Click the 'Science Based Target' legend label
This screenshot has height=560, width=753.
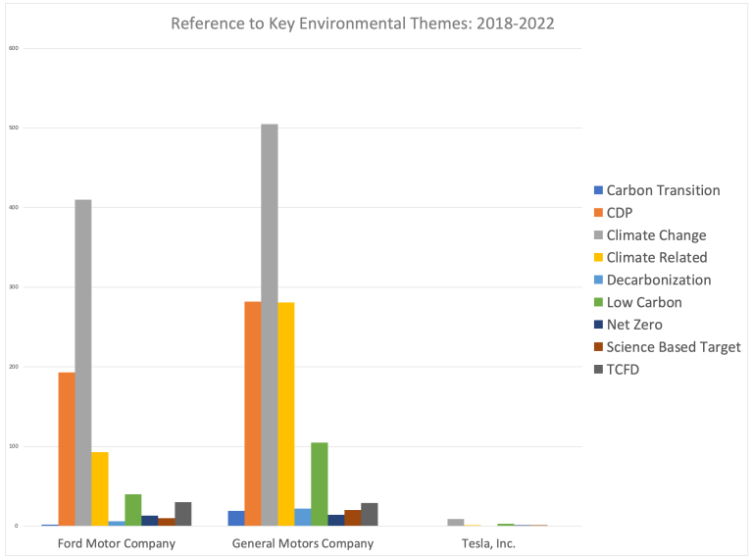click(x=674, y=347)
